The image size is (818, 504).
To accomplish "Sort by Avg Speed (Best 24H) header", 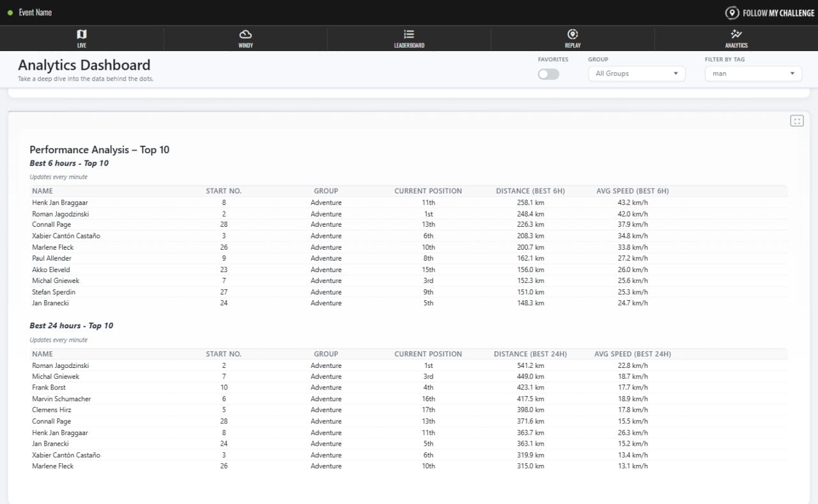I will click(x=632, y=354).
